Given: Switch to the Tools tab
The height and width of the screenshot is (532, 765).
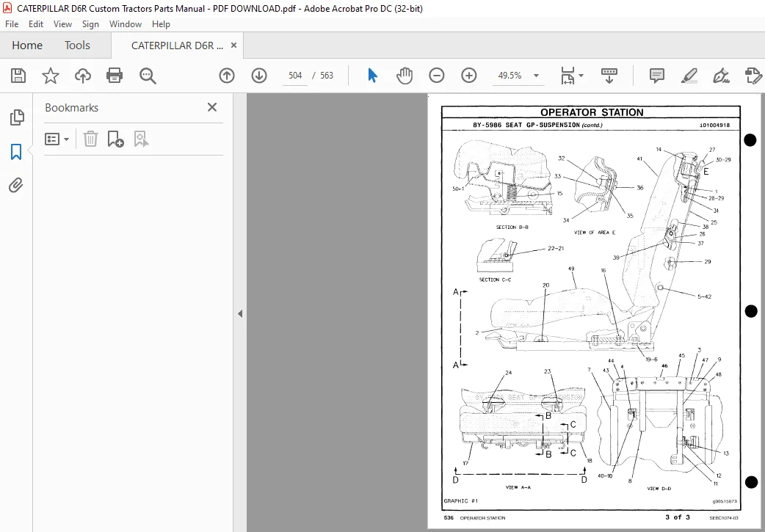Looking at the screenshot, I should [77, 45].
